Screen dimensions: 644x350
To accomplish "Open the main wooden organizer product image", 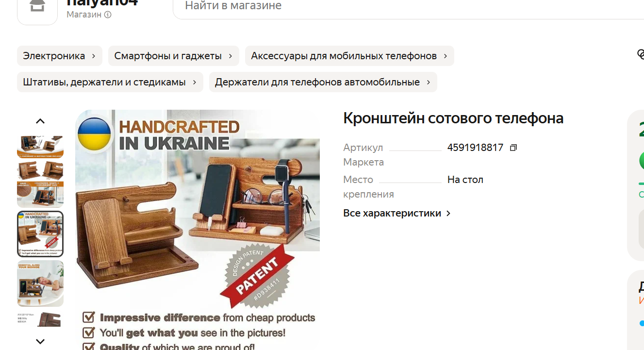I will tap(198, 230).
